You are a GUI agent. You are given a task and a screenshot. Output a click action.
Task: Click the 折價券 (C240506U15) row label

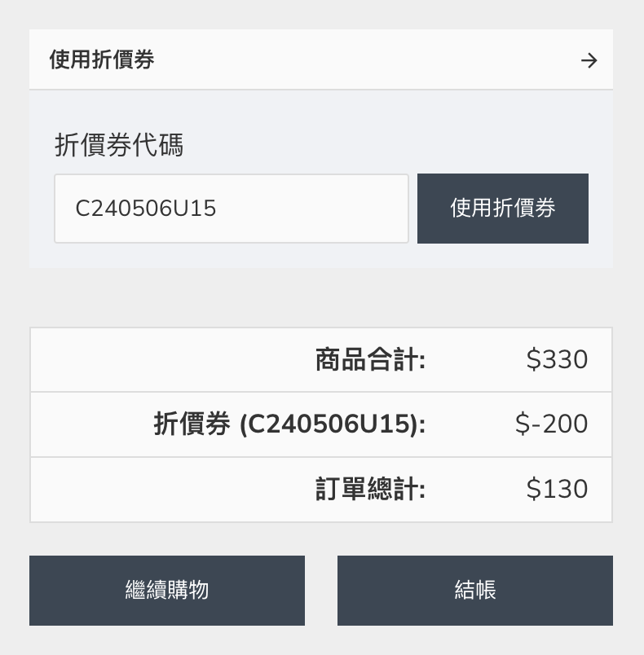click(289, 424)
